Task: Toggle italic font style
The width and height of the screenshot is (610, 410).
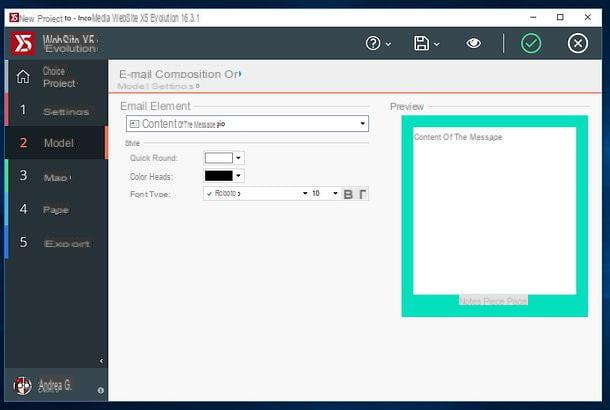Action: tap(362, 194)
